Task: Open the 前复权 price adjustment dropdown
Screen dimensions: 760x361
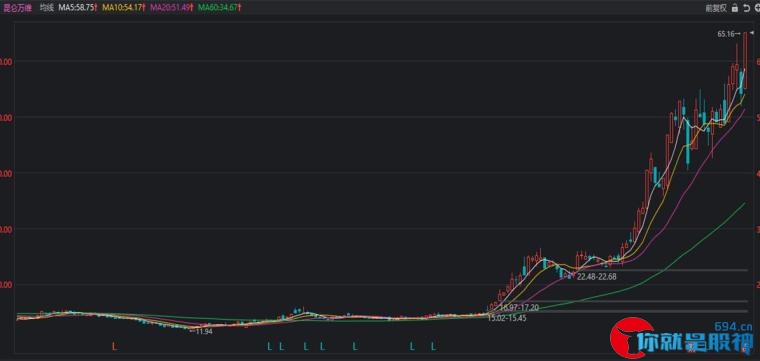Action: point(716,8)
